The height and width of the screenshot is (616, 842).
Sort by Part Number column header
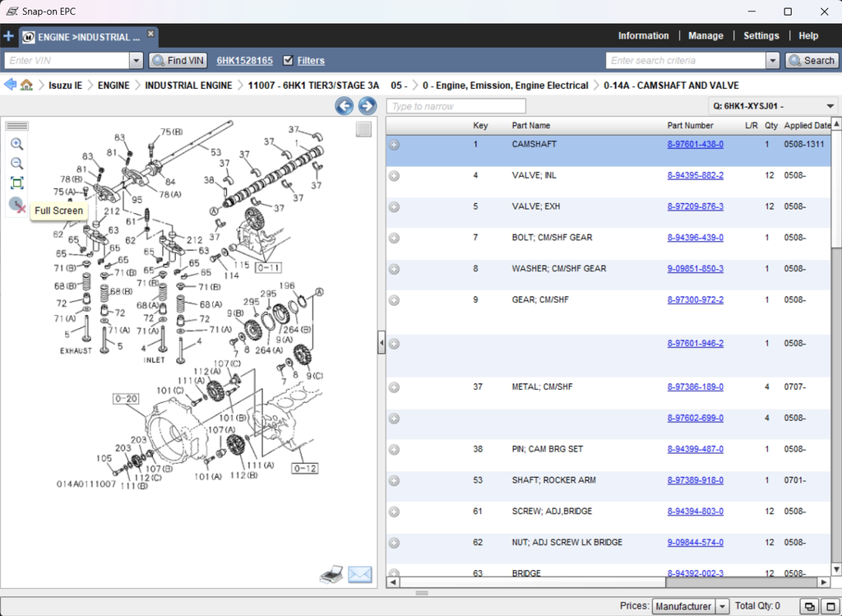[690, 125]
